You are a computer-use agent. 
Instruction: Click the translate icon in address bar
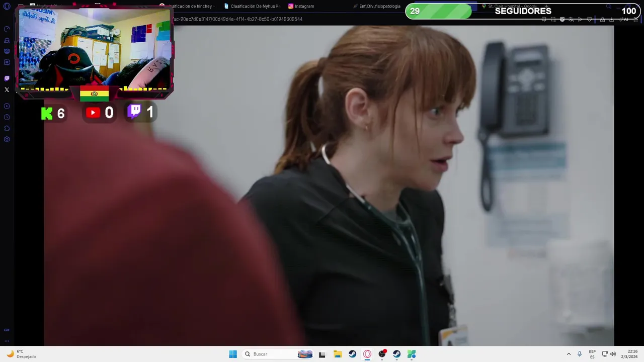(x=571, y=20)
